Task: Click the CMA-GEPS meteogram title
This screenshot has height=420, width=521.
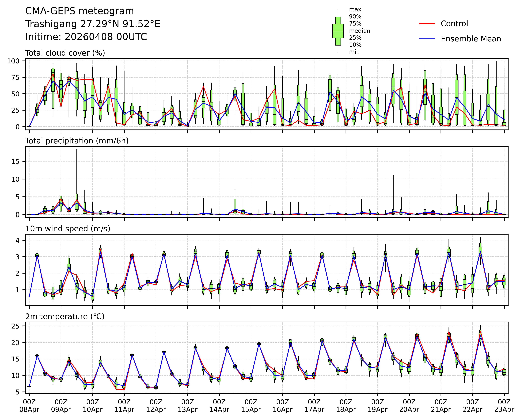Action: click(80, 11)
